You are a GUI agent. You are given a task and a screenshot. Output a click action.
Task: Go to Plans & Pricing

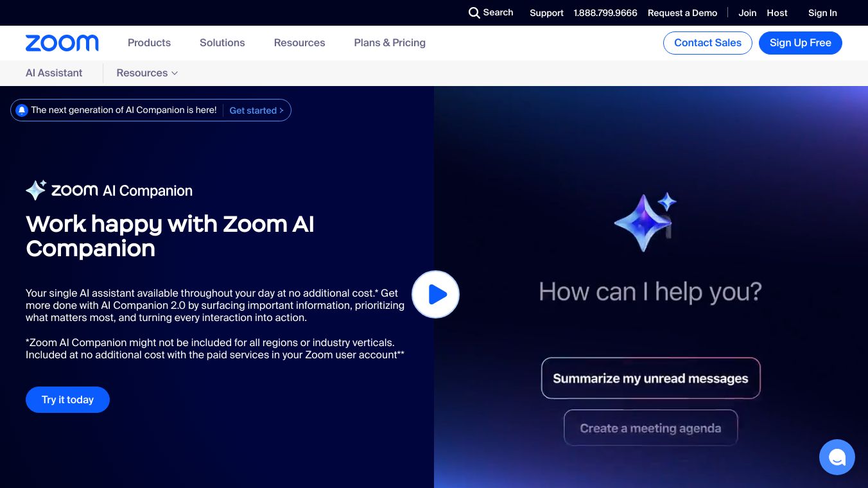click(x=390, y=43)
